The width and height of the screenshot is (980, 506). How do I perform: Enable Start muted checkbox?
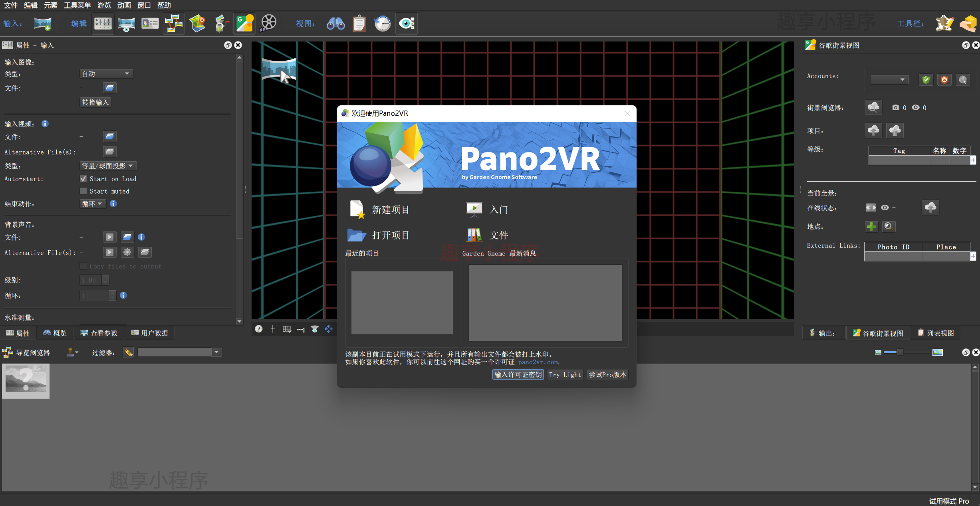pyautogui.click(x=83, y=191)
